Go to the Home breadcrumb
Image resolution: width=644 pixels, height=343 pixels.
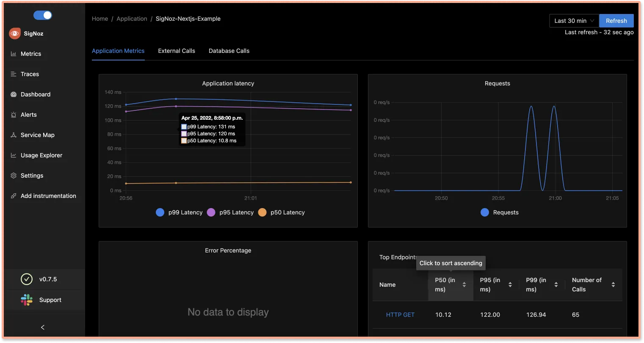100,19
